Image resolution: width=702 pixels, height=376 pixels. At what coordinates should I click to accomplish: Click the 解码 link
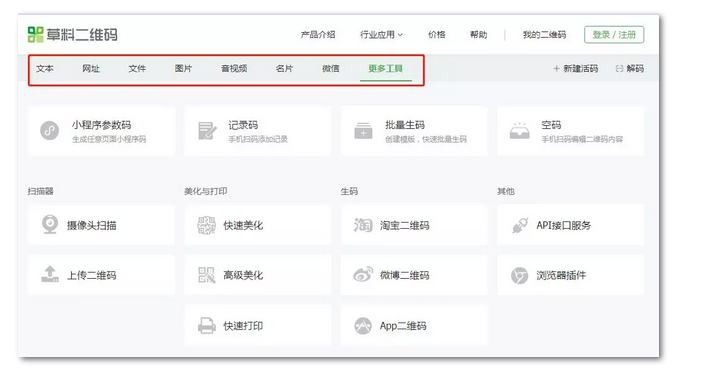(x=635, y=68)
